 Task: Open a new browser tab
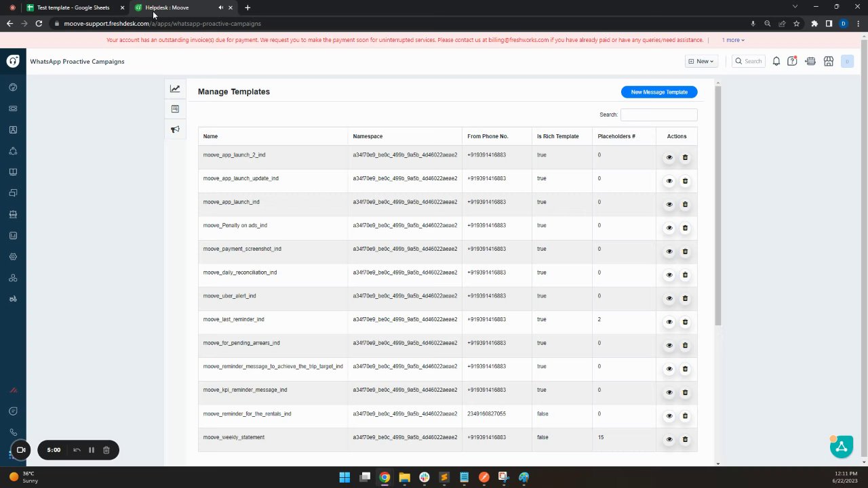pos(248,7)
